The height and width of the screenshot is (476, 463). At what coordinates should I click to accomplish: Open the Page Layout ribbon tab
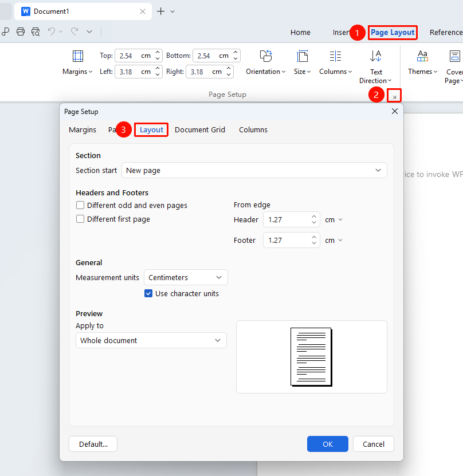393,32
